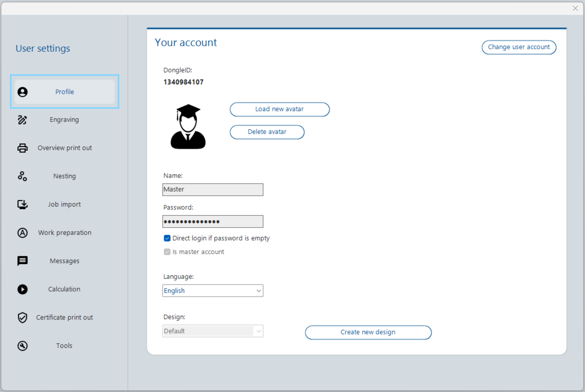Click inside the Name input field
This screenshot has height=392, width=585.
coord(212,189)
